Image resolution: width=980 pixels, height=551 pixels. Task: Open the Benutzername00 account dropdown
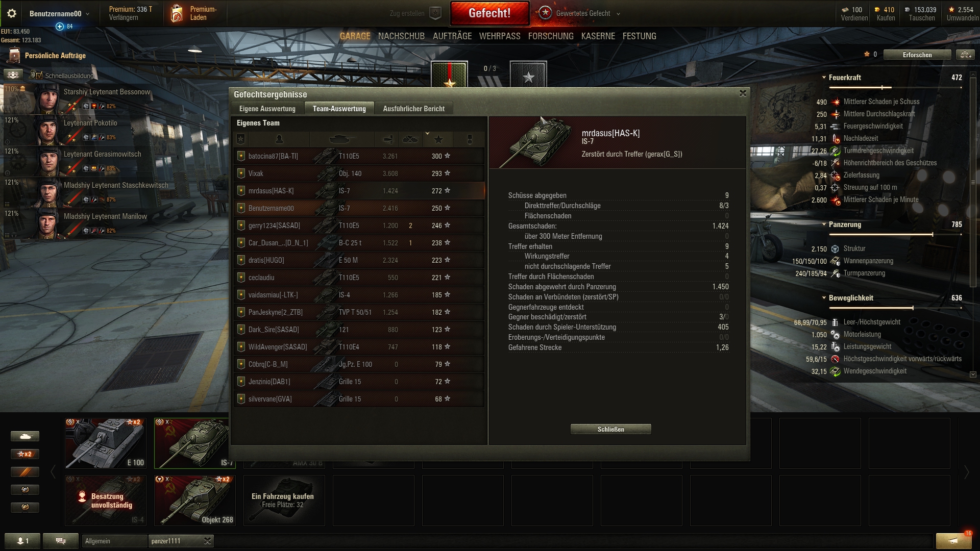[59, 14]
